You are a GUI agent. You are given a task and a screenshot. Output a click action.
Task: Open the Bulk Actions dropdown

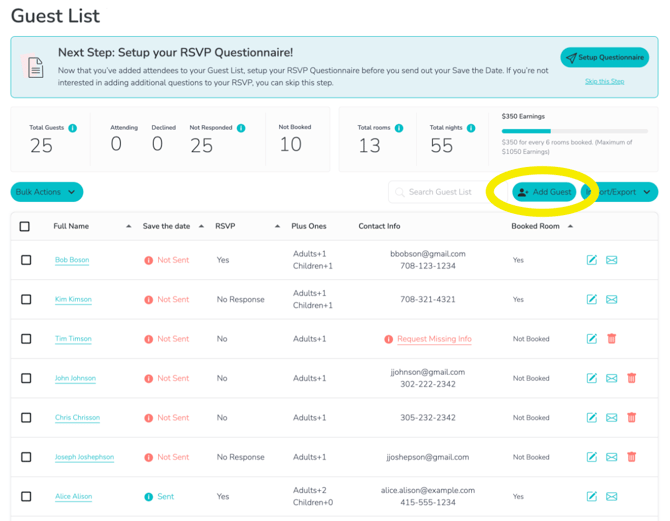pos(46,192)
